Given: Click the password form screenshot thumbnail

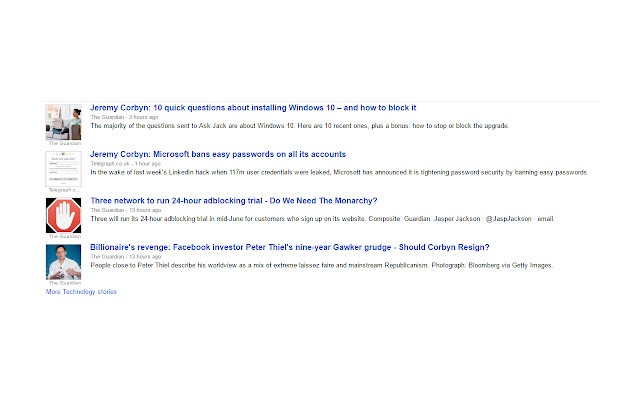Looking at the screenshot, I should pyautogui.click(x=63, y=169).
